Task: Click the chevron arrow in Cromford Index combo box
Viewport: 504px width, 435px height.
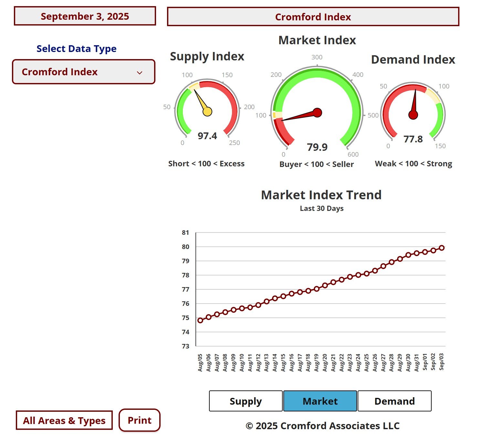Action: click(x=140, y=73)
